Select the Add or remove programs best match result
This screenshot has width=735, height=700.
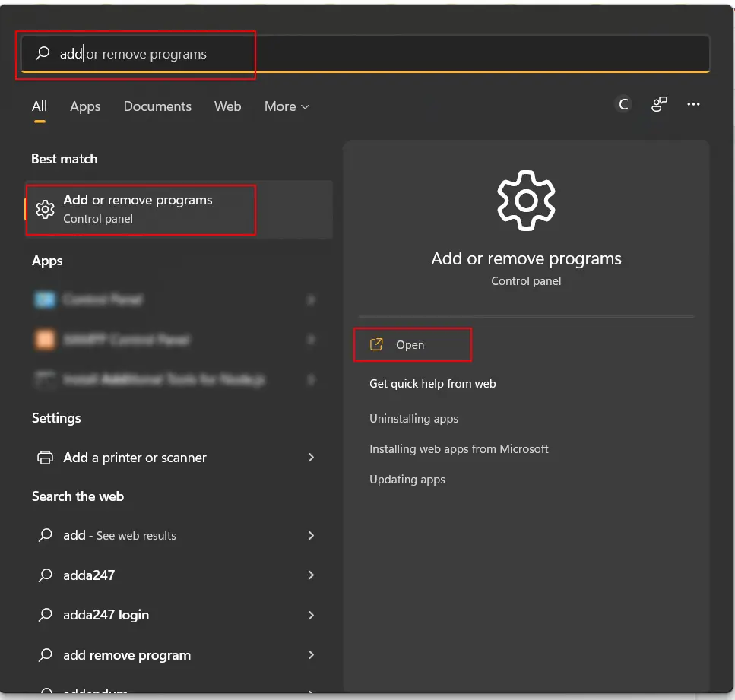coord(141,209)
